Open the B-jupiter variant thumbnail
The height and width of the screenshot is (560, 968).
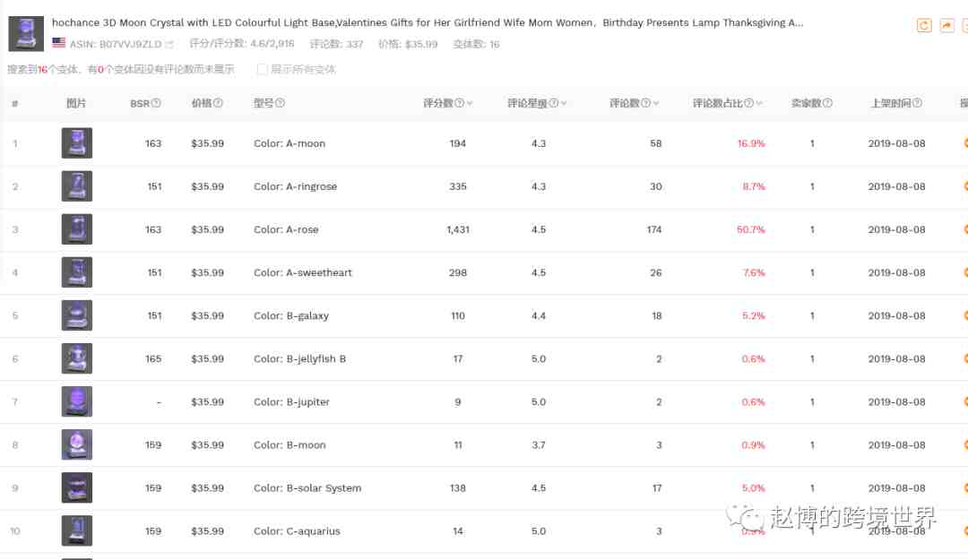76,401
